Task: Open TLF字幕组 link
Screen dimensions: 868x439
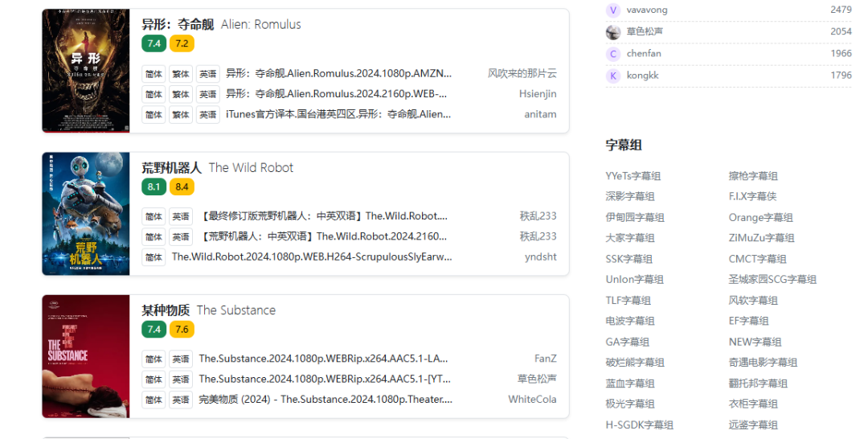Action: tap(628, 301)
